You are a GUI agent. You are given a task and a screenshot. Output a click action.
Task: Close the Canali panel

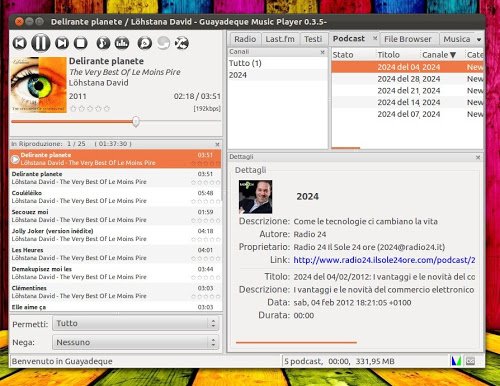coord(322,52)
